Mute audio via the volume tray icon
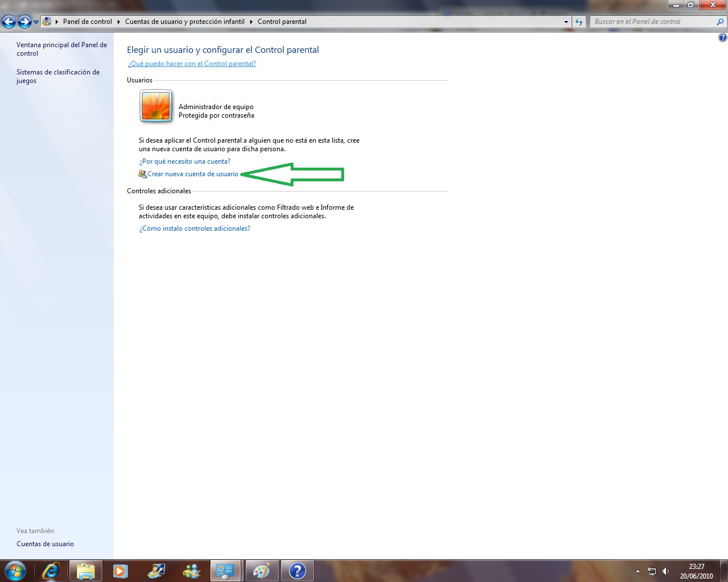This screenshot has width=728, height=582. point(667,570)
